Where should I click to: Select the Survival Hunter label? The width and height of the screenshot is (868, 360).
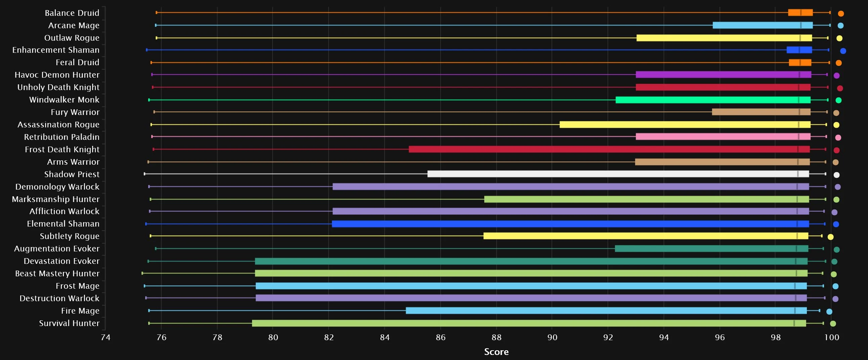[70, 323]
